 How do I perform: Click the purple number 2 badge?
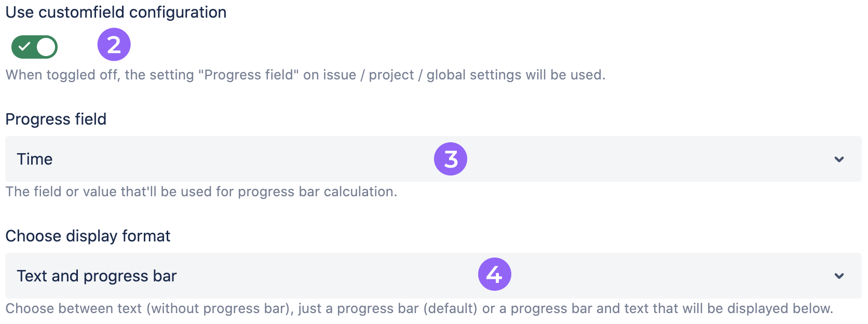114,45
